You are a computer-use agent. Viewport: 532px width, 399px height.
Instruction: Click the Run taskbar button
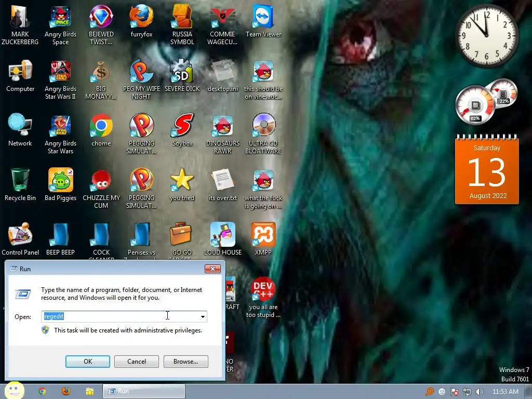tap(144, 391)
